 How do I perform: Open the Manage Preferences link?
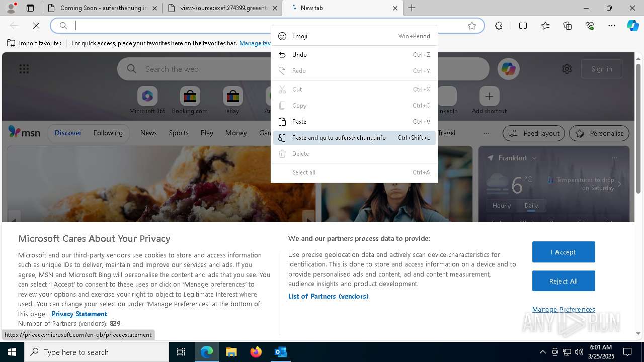[563, 309]
